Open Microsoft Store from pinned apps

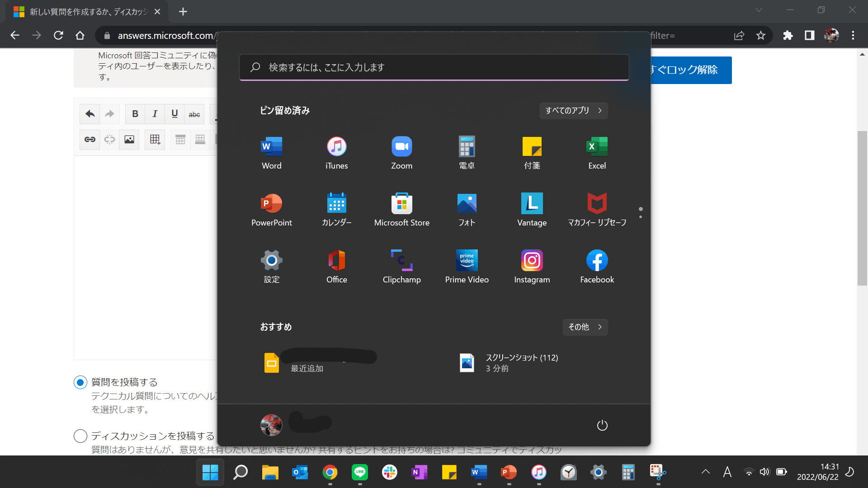[x=401, y=210]
